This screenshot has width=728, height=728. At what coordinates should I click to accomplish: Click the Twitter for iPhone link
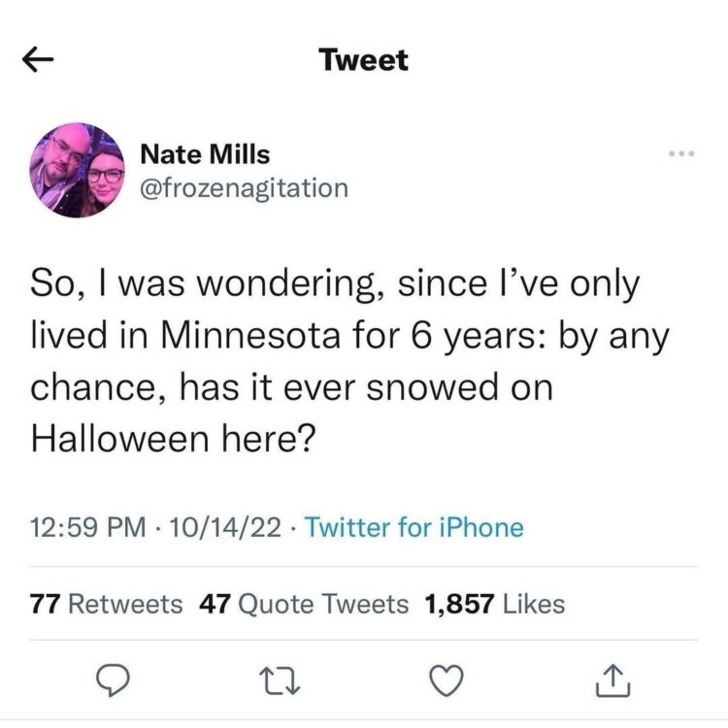pyautogui.click(x=414, y=528)
